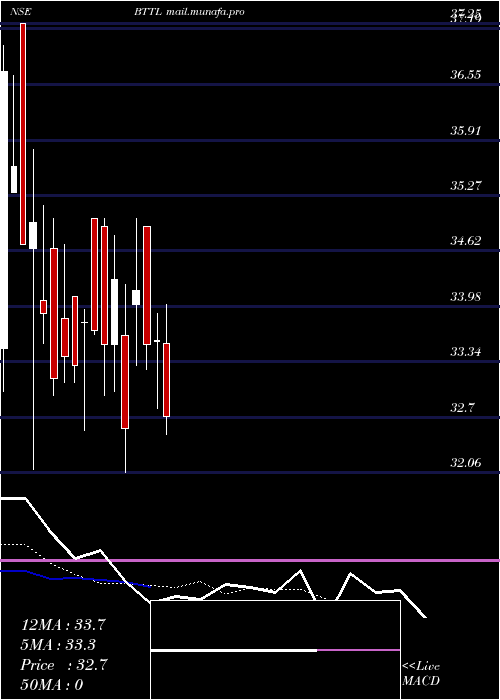This screenshot has width=500, height=700.
Task: Click the 35.91 price level label
Action: (x=465, y=131)
